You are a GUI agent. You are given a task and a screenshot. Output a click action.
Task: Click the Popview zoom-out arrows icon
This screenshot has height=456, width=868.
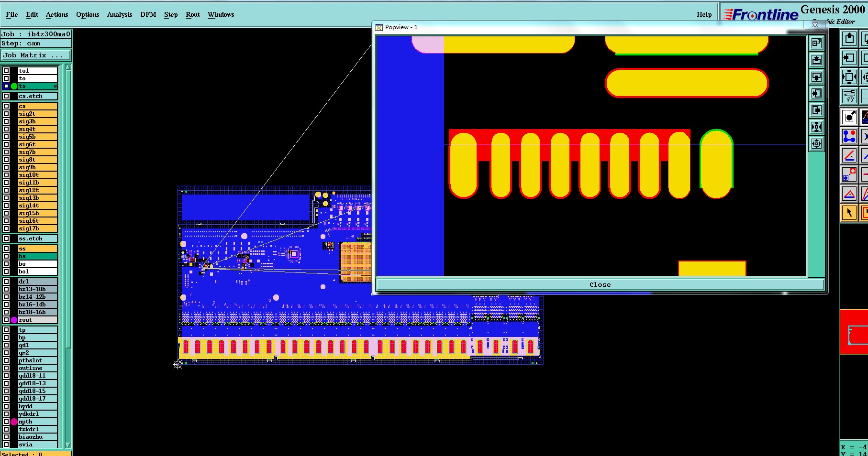(816, 143)
